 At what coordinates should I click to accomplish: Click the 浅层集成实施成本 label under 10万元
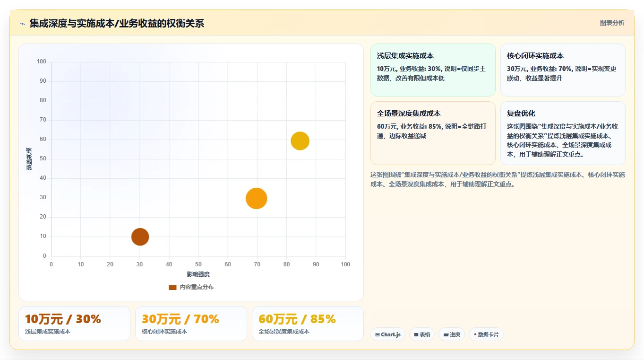(48, 332)
